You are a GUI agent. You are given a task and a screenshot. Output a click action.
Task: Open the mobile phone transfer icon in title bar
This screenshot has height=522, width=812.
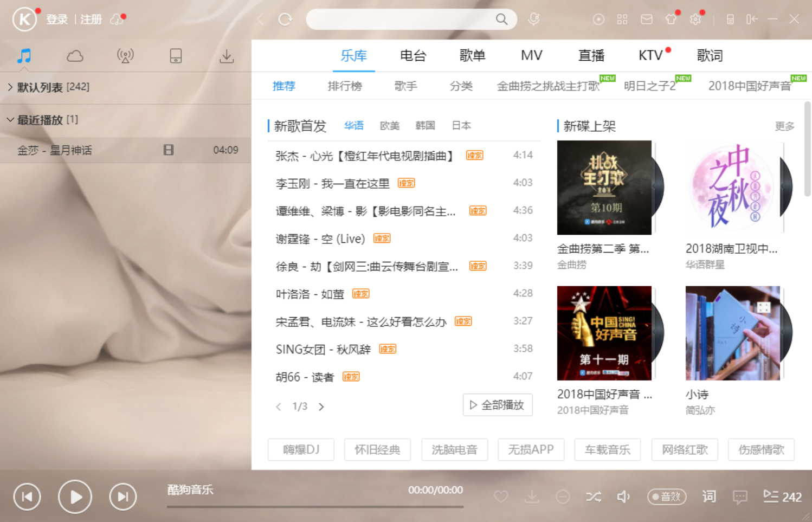(730, 20)
